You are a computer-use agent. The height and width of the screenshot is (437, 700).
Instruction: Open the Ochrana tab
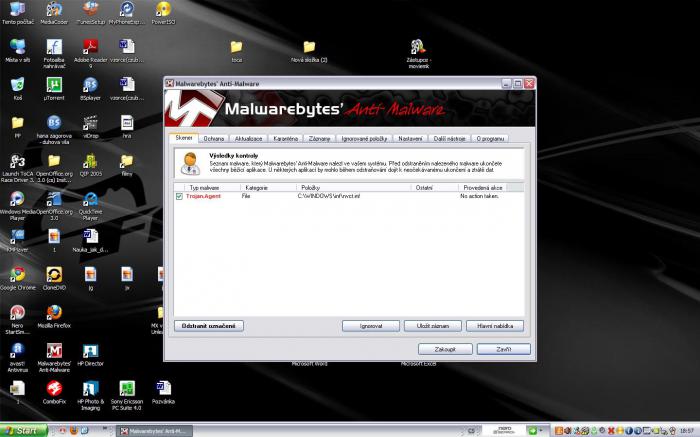[x=214, y=138]
